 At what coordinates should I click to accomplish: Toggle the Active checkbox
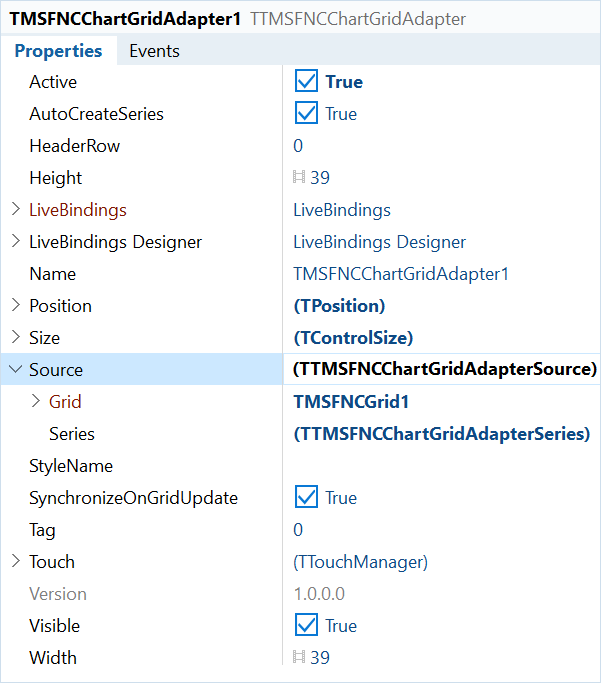pyautogui.click(x=306, y=81)
